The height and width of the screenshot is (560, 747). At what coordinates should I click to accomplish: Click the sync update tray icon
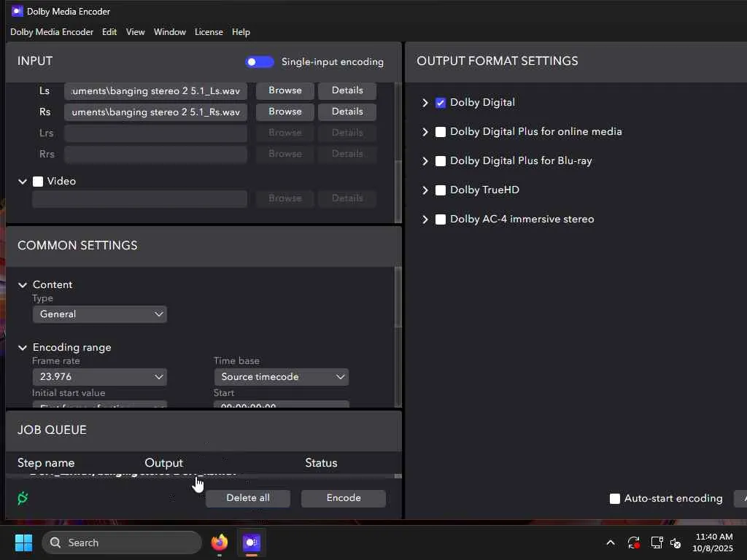(634, 542)
